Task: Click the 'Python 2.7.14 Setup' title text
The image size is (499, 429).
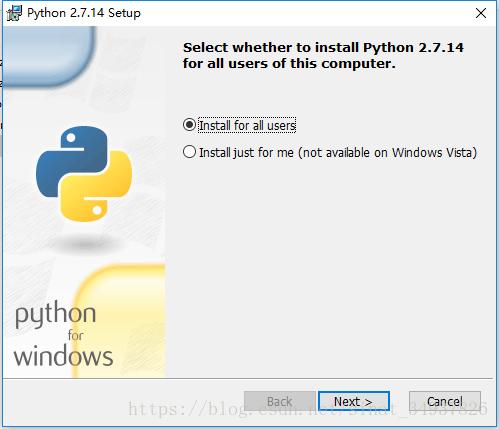Action: point(84,13)
